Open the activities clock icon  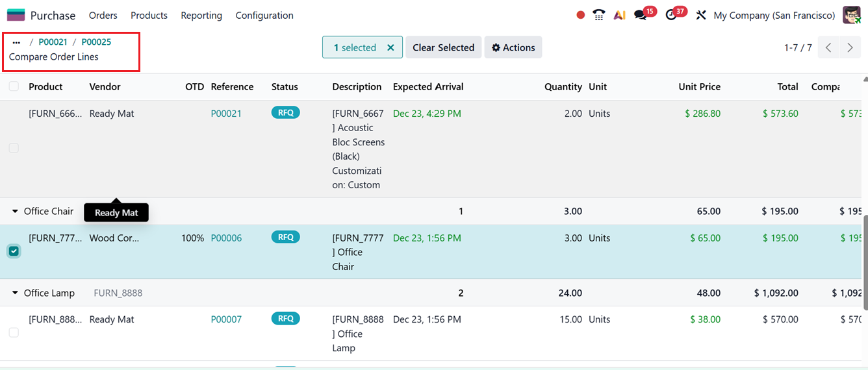671,15
